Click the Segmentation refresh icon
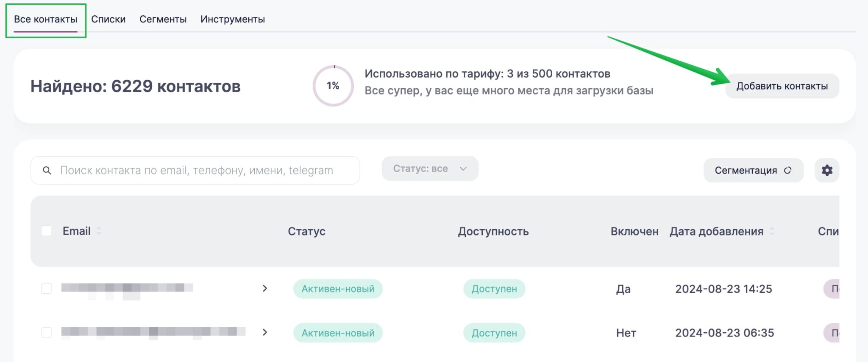This screenshot has height=362, width=868. click(787, 170)
